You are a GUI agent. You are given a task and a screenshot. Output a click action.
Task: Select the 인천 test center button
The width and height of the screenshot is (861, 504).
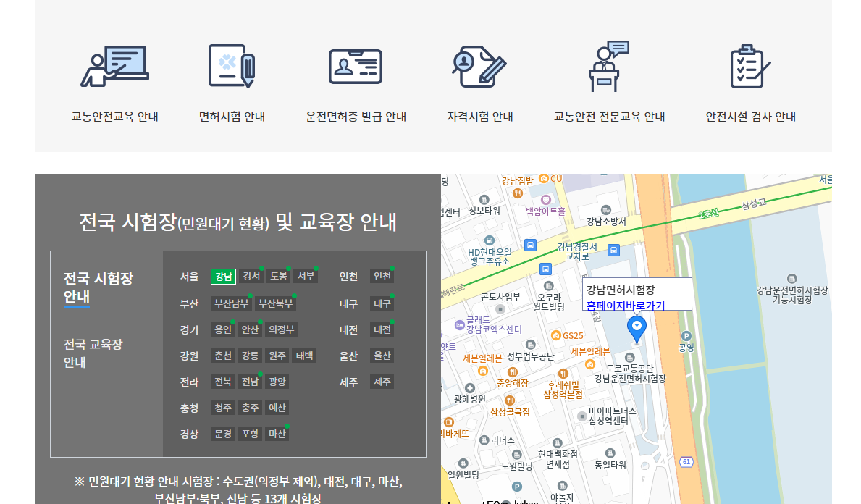(x=382, y=276)
